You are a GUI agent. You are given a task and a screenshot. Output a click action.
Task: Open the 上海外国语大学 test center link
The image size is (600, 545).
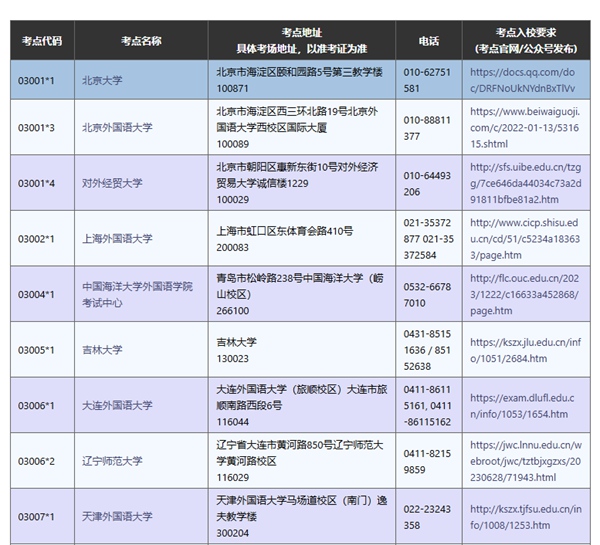pos(117,238)
